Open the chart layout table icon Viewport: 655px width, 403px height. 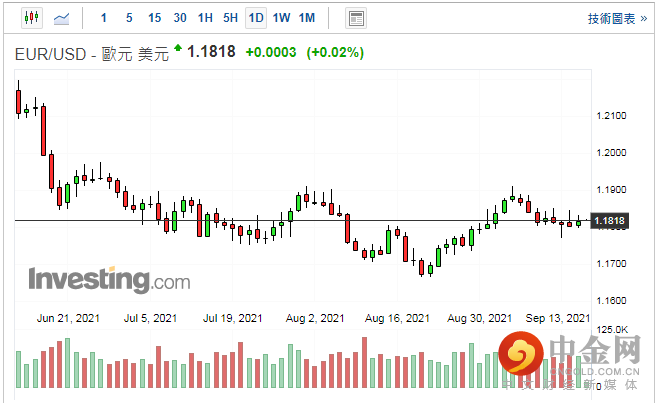[x=356, y=18]
